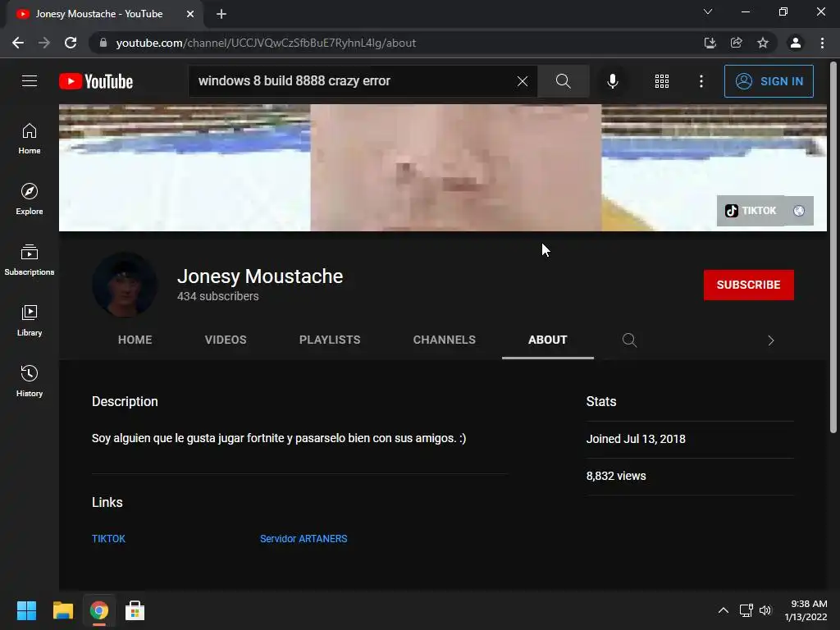Image resolution: width=840 pixels, height=630 pixels.
Task: View site info via padlock icon
Action: click(x=103, y=43)
